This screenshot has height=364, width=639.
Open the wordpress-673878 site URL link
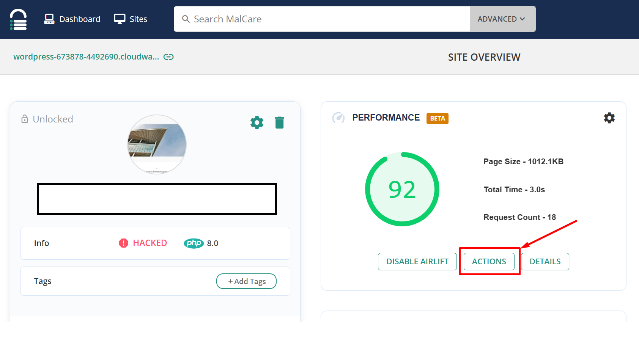point(86,57)
